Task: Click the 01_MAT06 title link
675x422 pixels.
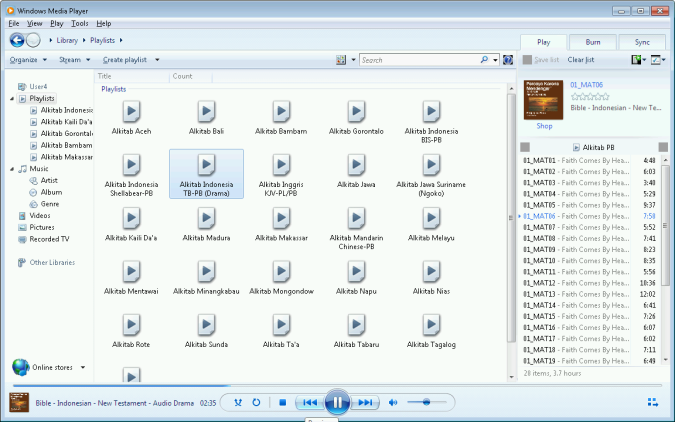Action: click(586, 85)
